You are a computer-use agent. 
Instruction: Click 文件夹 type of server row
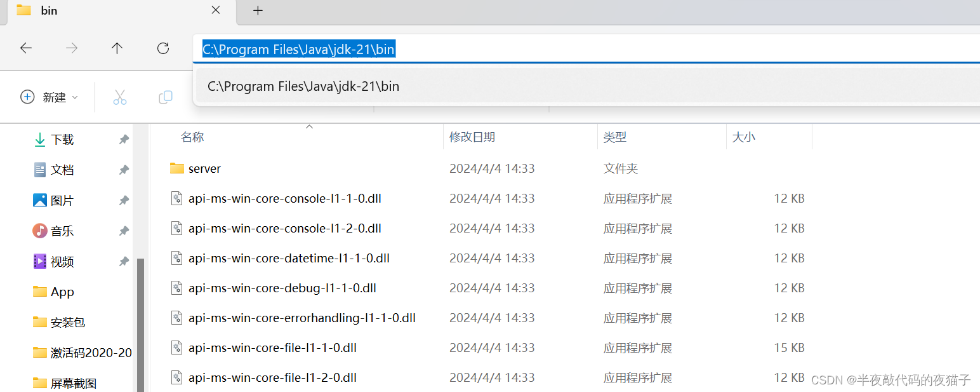[x=620, y=168]
